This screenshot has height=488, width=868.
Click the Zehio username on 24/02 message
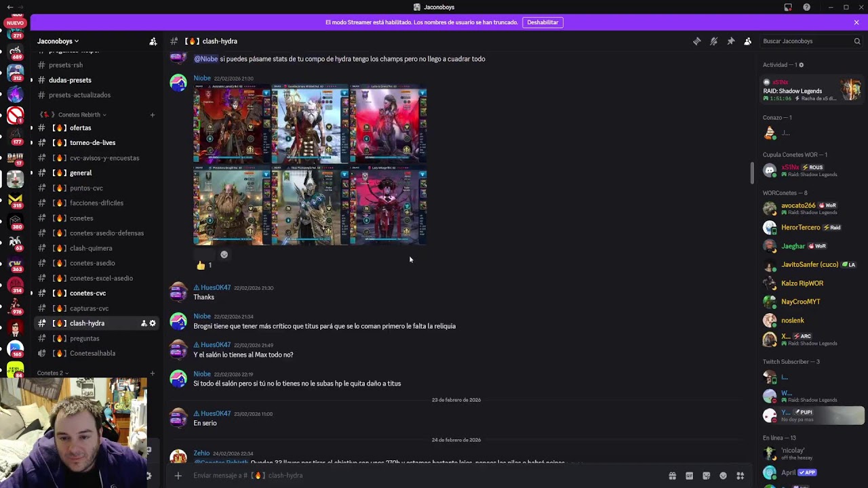pyautogui.click(x=201, y=453)
